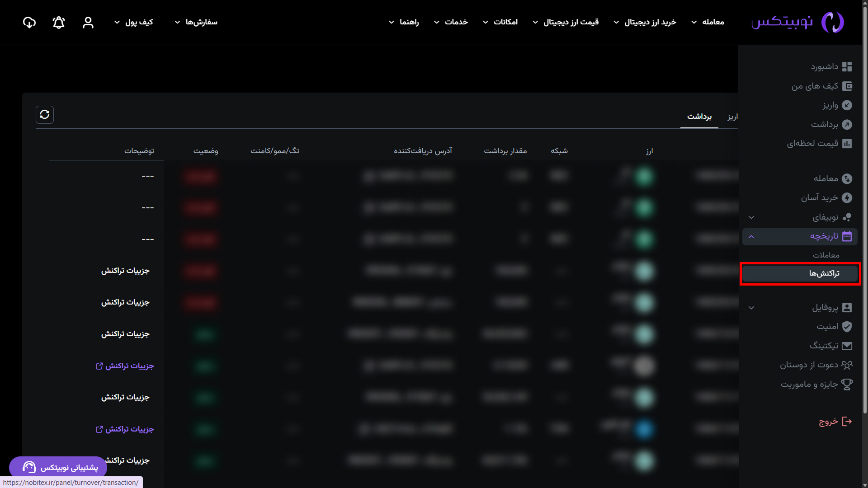
Task: Click the خرید آسان lightning icon
Action: [x=847, y=198]
